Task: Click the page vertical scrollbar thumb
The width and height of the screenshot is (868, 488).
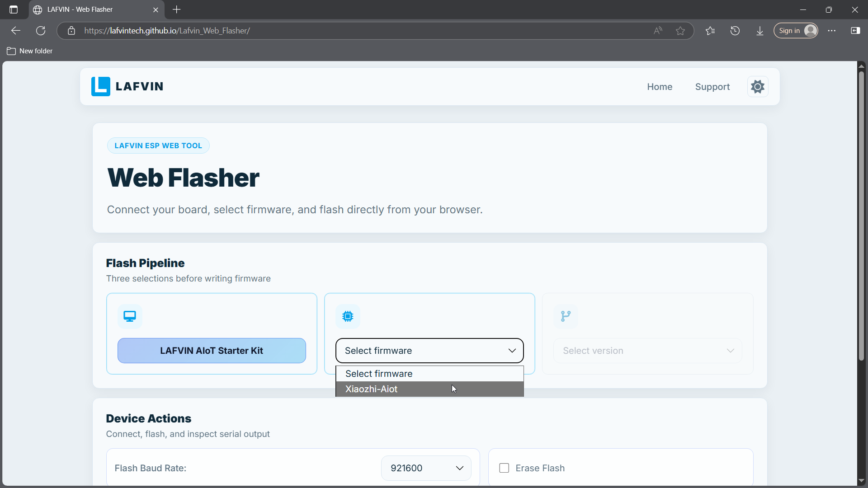Action: tap(862, 216)
